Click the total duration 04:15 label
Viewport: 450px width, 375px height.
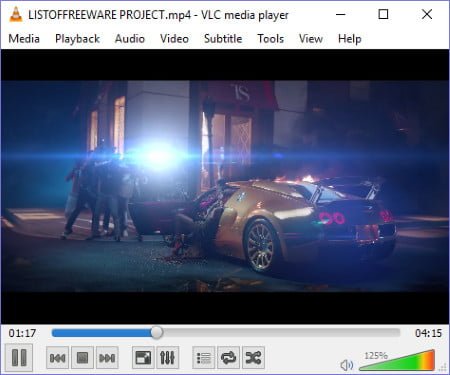pyautogui.click(x=428, y=333)
